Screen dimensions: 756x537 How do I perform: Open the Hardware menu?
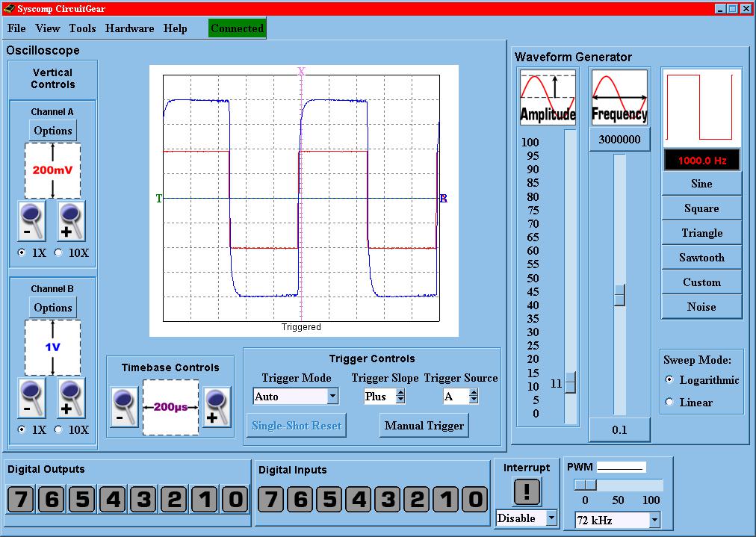point(129,28)
